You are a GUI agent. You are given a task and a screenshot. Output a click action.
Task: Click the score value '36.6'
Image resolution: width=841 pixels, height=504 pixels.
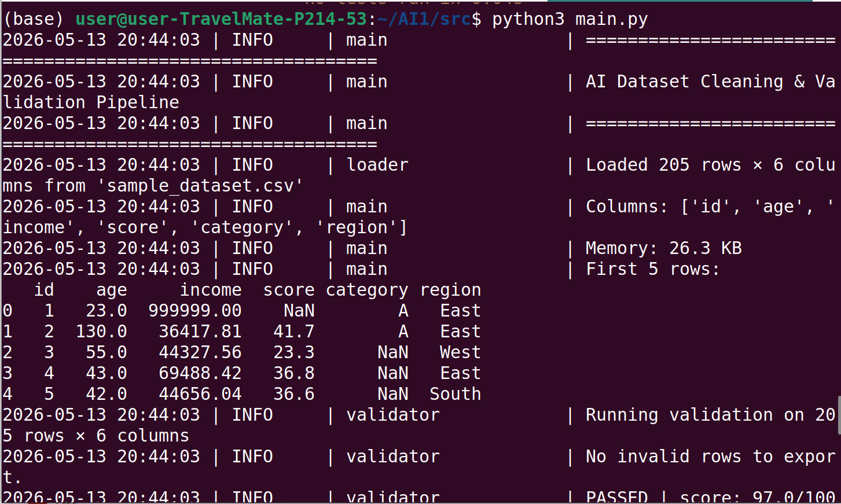294,394
